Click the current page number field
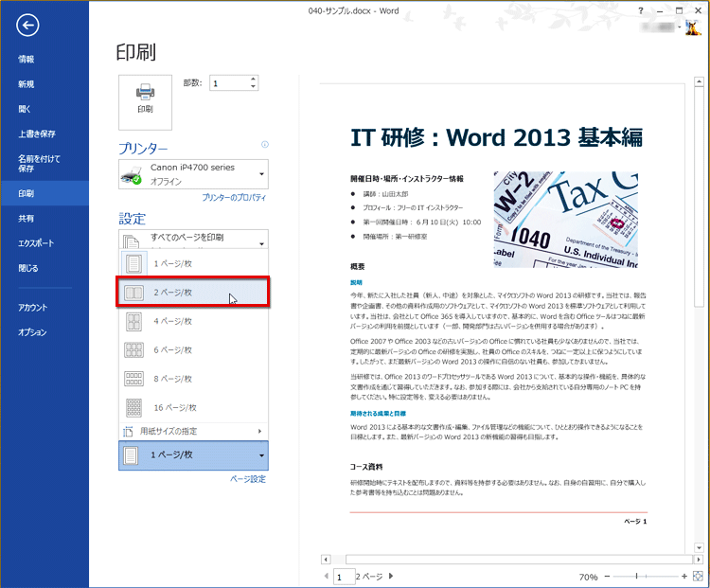This screenshot has height=588, width=710. coord(344,577)
